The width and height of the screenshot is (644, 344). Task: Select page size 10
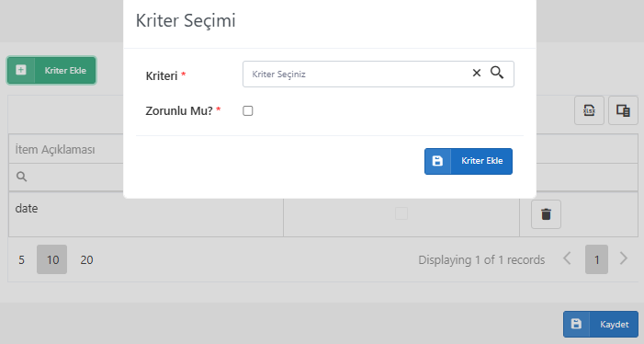(52, 259)
